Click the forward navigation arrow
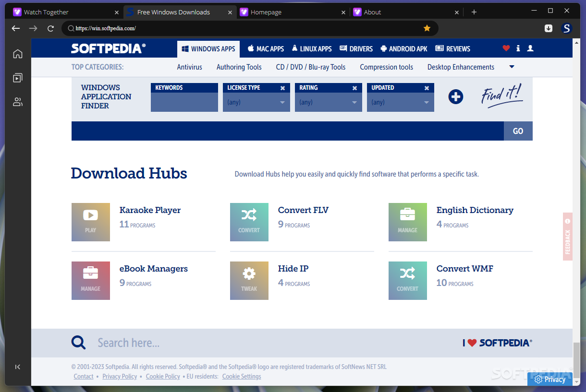 [33, 28]
